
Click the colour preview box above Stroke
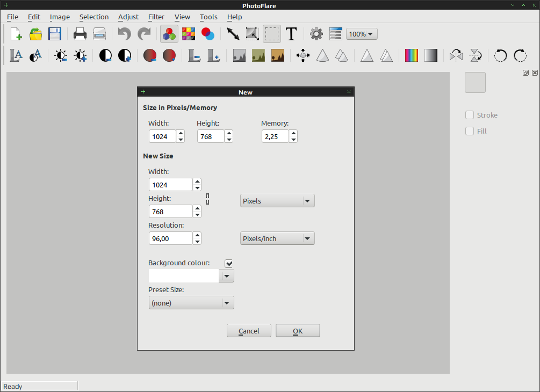pyautogui.click(x=476, y=82)
